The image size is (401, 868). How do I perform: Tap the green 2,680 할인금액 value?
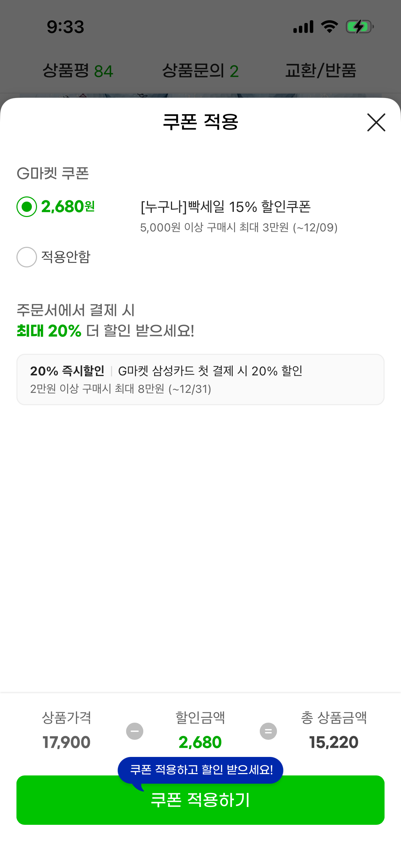pos(200,742)
